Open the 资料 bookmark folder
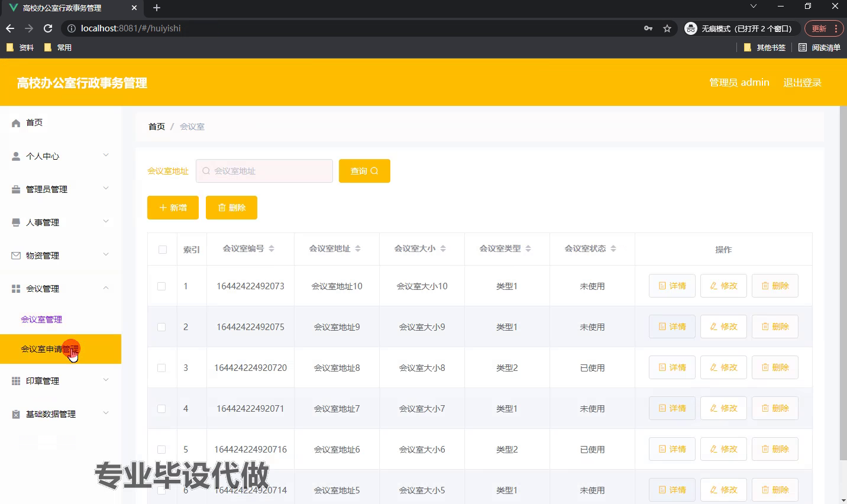The image size is (847, 504). pyautogui.click(x=20, y=47)
